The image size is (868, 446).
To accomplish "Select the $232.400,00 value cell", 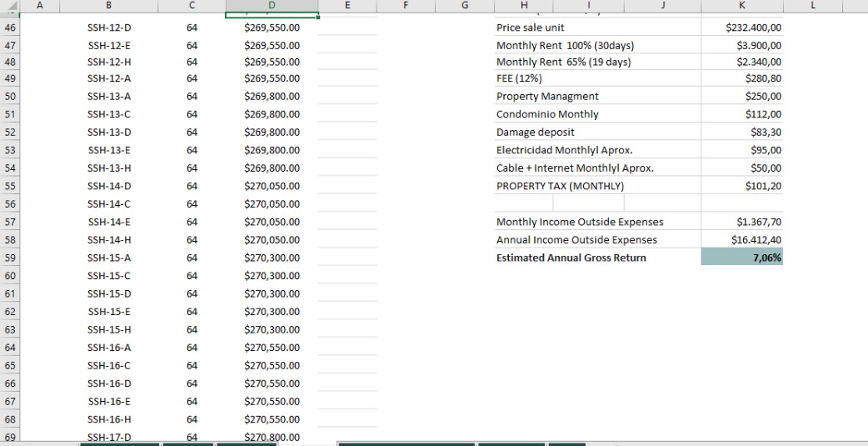I will [741, 28].
